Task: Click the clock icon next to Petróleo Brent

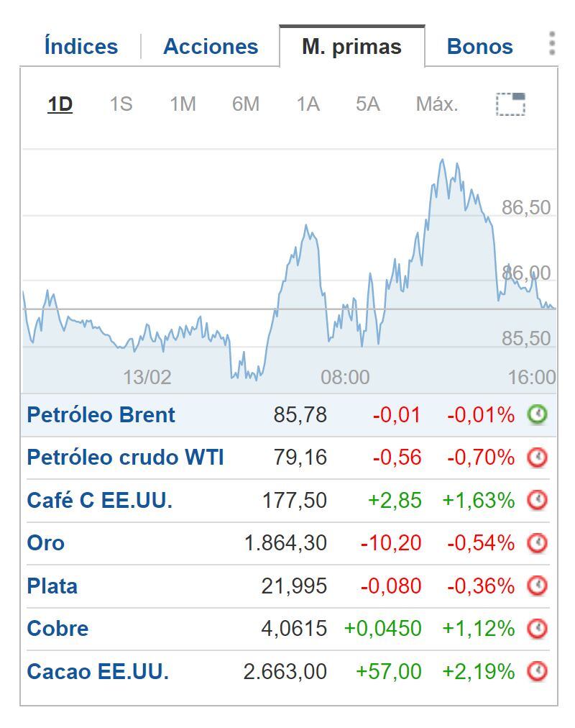Action: 538,415
